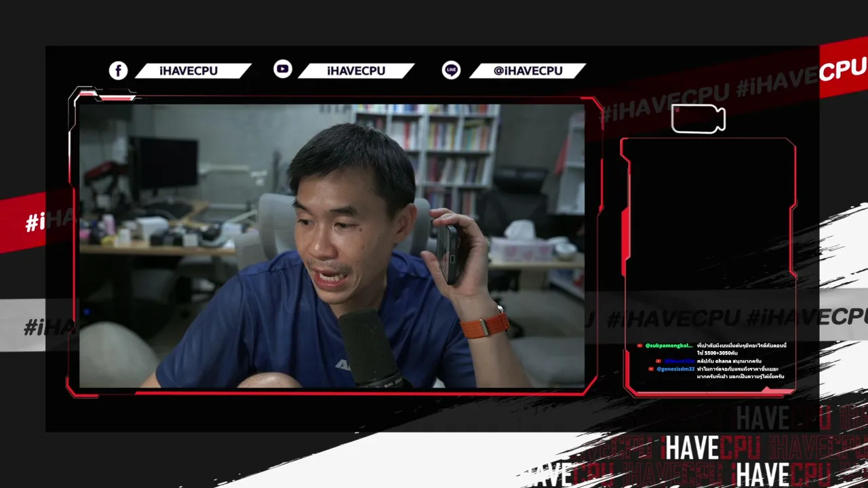Select chat username @genesisdm33

[675, 369]
